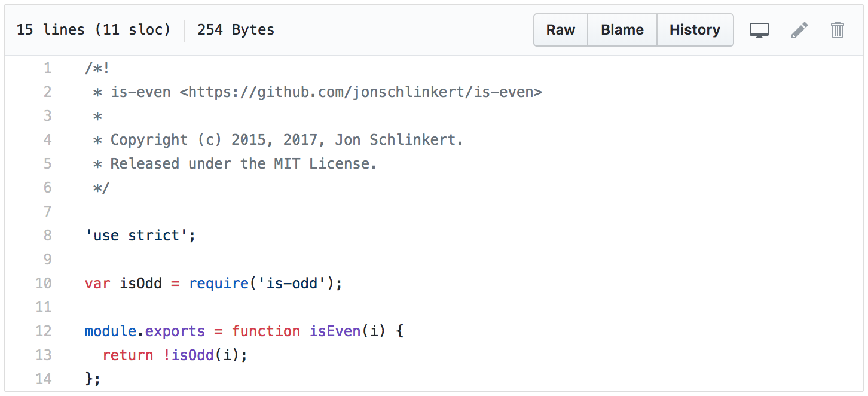Click the github.com/jonschlinkert/is-even URL in comment
868x396 pixels.
coord(360,92)
